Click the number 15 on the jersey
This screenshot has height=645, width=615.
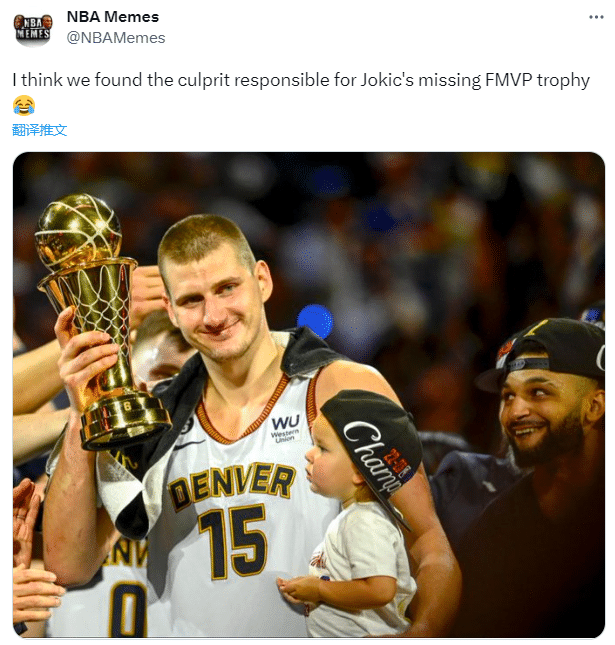(233, 542)
